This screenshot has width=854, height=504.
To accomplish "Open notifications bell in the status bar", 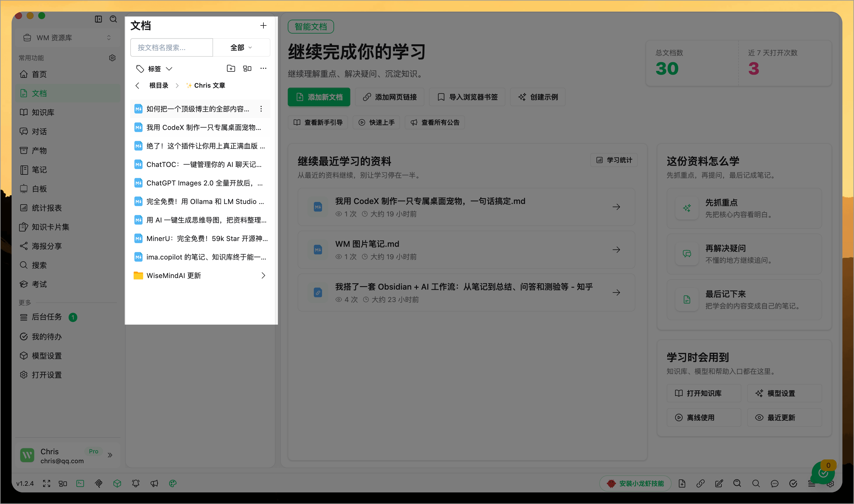I will [135, 483].
